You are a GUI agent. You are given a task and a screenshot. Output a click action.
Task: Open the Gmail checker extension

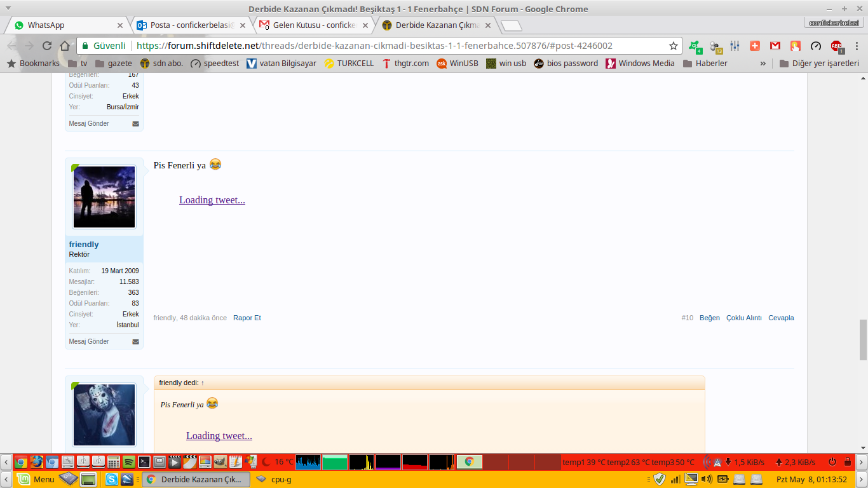[x=775, y=46]
